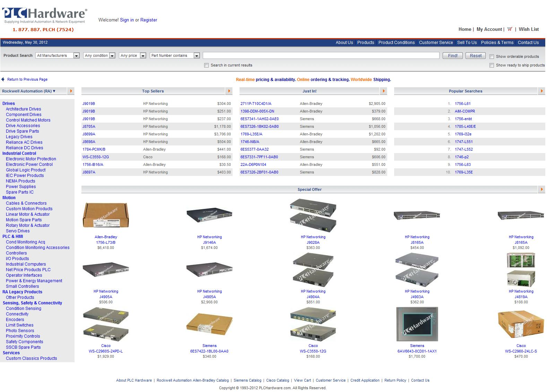Click the orange arrow on Special Offer header

(x=541, y=189)
